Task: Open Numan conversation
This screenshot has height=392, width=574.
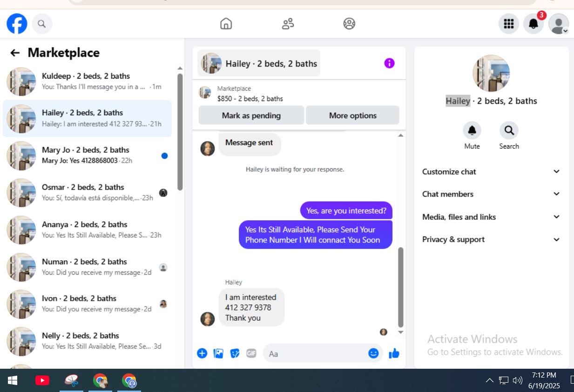Action: (88, 267)
